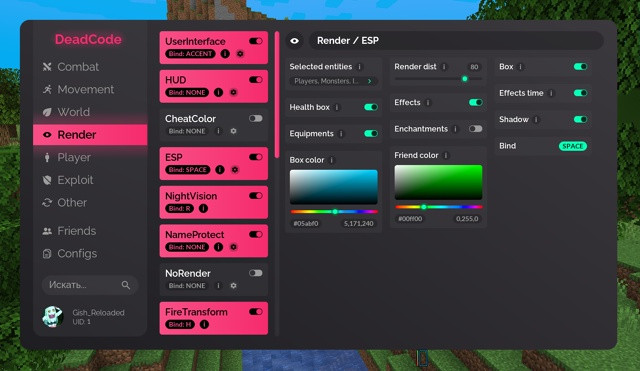Show info for NameProtect module
The width and height of the screenshot is (640, 371).
pyautogui.click(x=218, y=247)
